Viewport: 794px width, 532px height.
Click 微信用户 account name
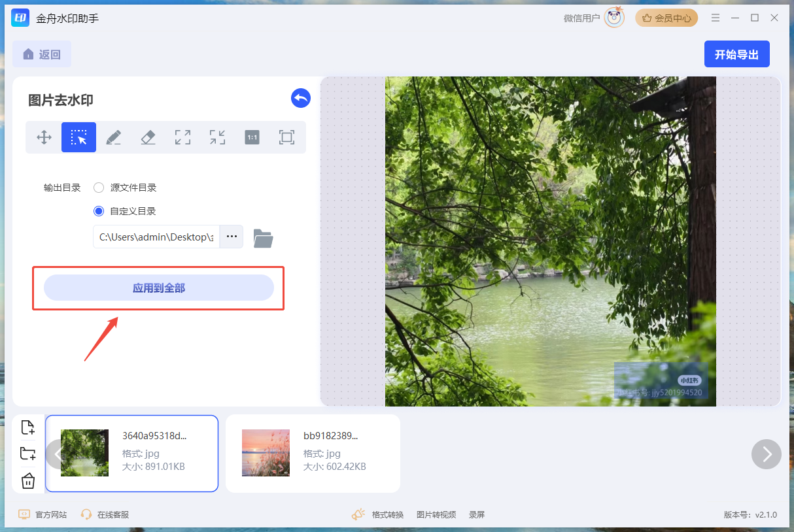(x=581, y=18)
